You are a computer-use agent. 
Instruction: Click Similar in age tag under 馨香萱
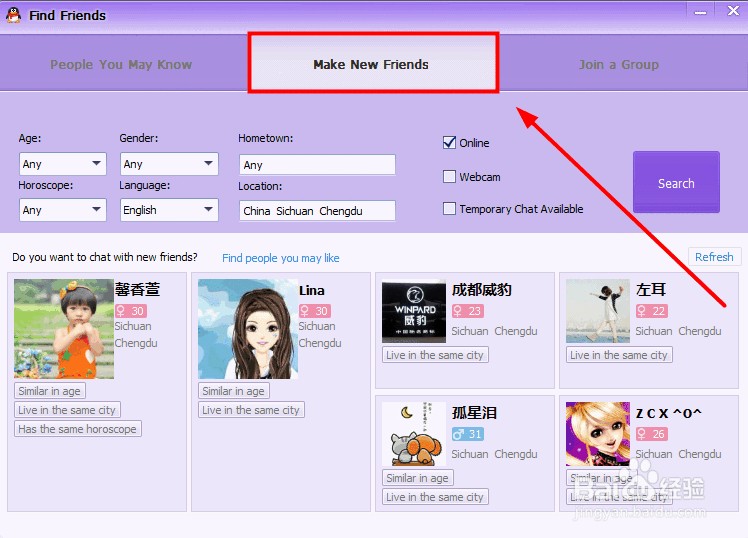50,391
